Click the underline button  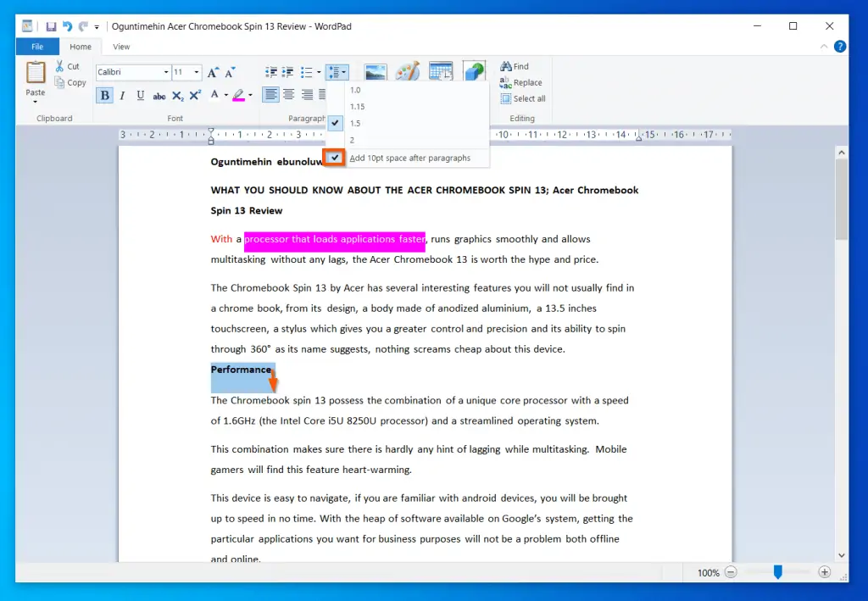[140, 96]
